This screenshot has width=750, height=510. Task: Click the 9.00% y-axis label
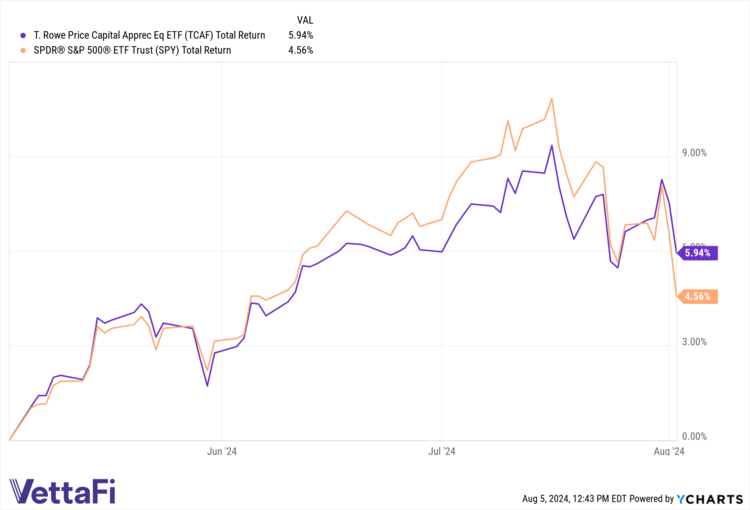[x=694, y=153]
